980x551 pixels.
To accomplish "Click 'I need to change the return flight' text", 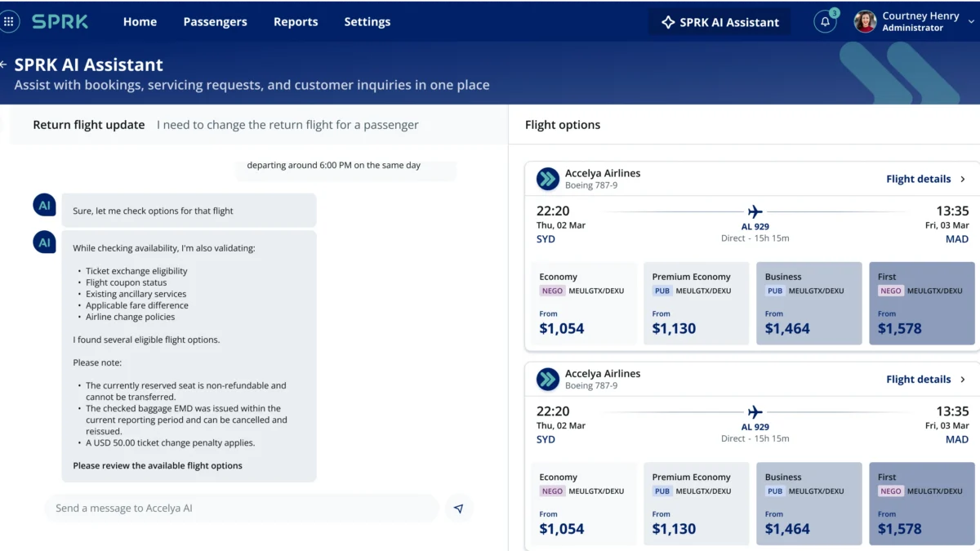I will coord(287,125).
